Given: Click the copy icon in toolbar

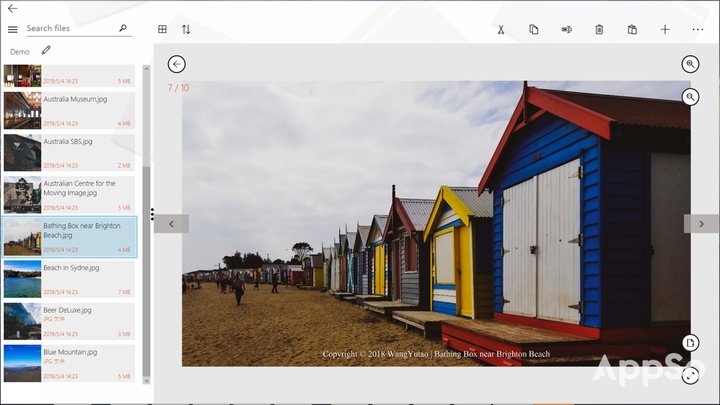Looking at the screenshot, I should [x=534, y=29].
